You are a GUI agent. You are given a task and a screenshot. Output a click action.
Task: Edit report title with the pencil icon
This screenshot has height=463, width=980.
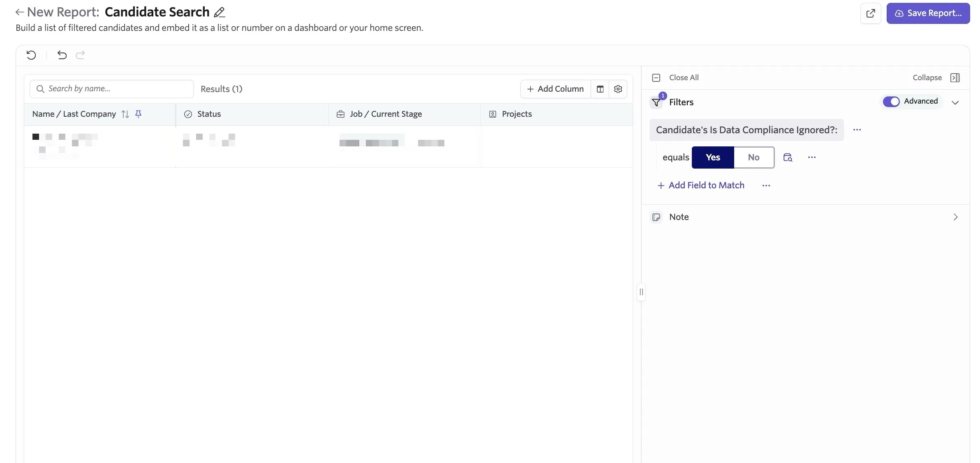[220, 12]
